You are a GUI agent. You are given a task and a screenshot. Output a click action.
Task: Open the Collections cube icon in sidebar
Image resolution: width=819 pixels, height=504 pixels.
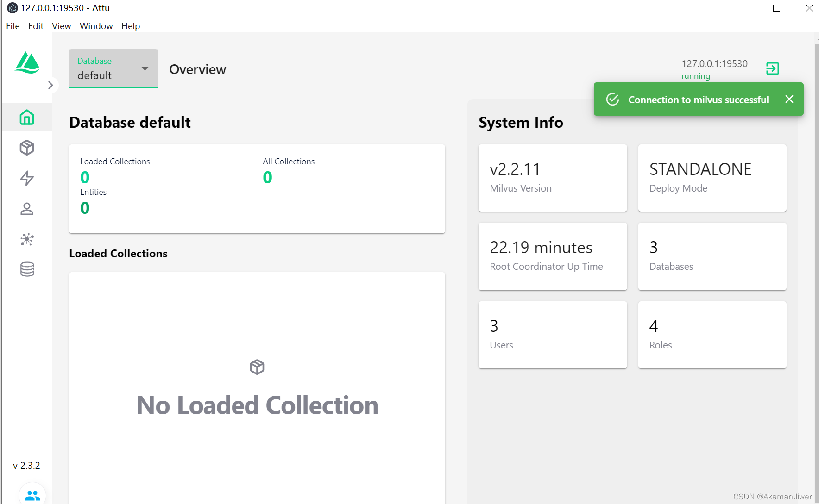click(27, 148)
